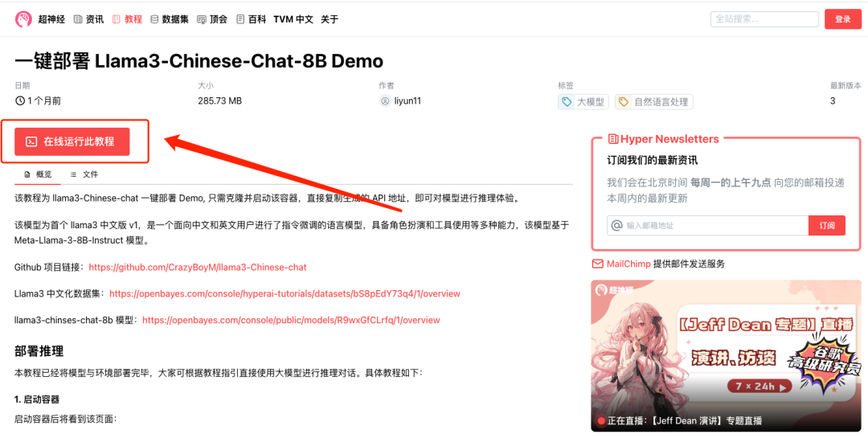Screen dimensions: 868x438
Task: Click the 教程 book icon
Action: tap(116, 19)
